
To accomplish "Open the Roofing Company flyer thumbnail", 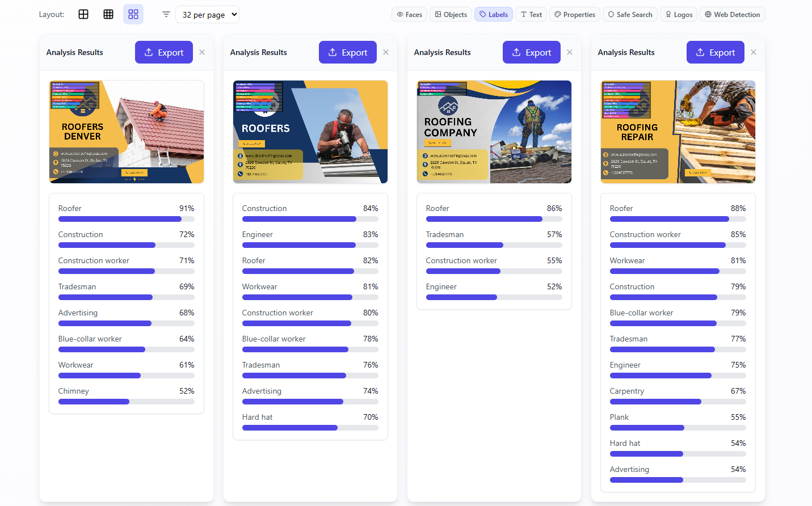I will [494, 132].
